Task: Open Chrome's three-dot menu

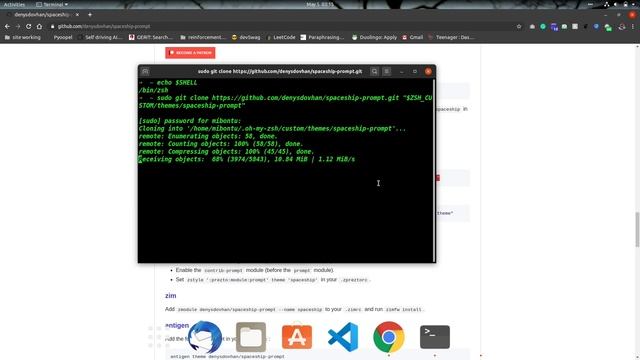Action: [633, 26]
